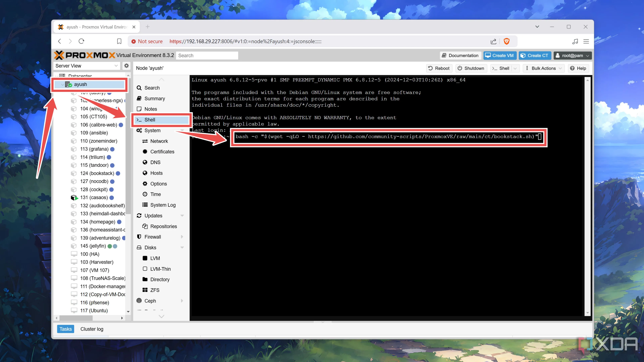Viewport: 644px width, 362px height.
Task: Click the Proxmox search field
Action: point(207,55)
